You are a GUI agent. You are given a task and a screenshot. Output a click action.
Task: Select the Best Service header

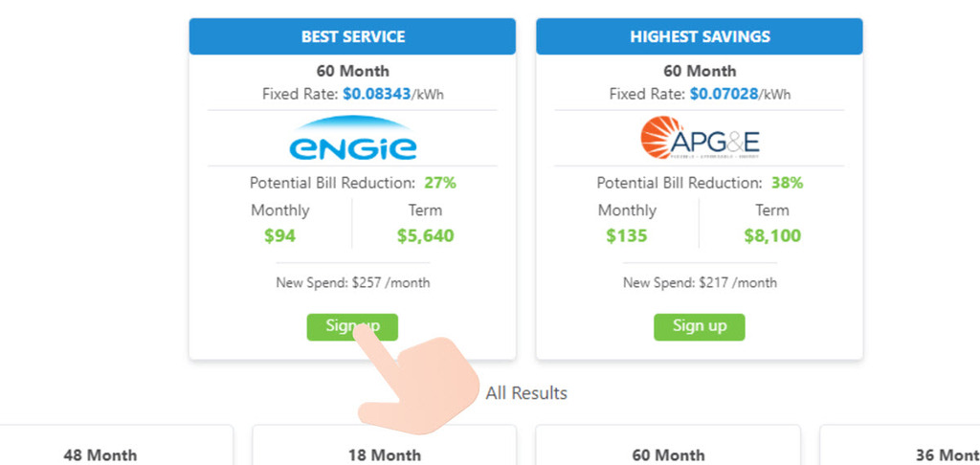click(x=352, y=37)
